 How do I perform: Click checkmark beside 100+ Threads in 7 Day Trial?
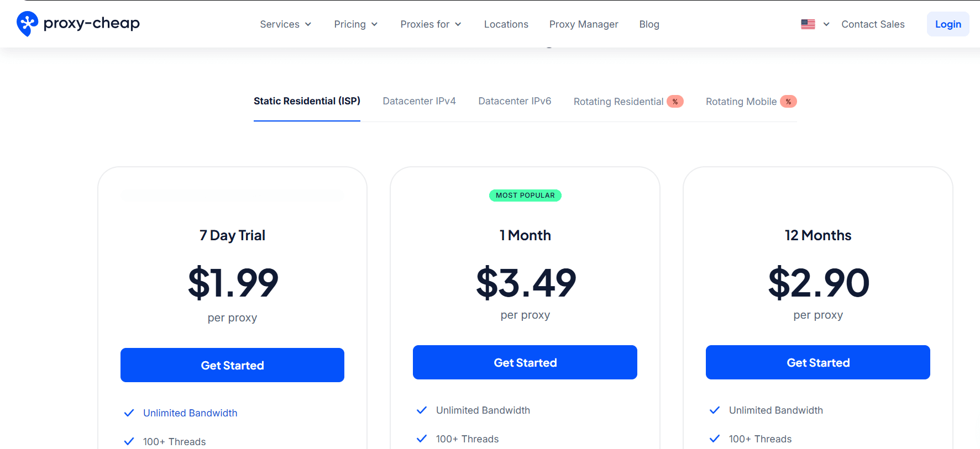[129, 441]
